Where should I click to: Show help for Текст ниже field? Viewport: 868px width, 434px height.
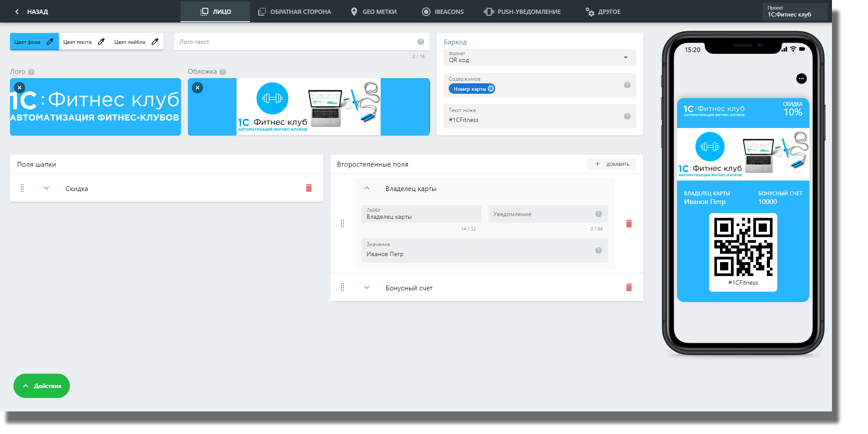click(x=627, y=116)
